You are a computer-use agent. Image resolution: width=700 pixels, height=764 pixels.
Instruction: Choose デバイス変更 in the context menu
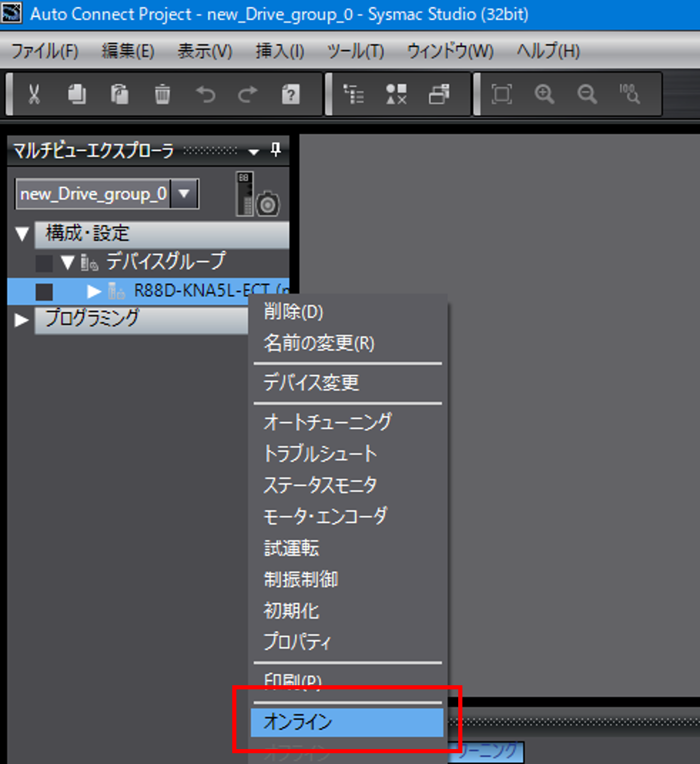pos(348,382)
